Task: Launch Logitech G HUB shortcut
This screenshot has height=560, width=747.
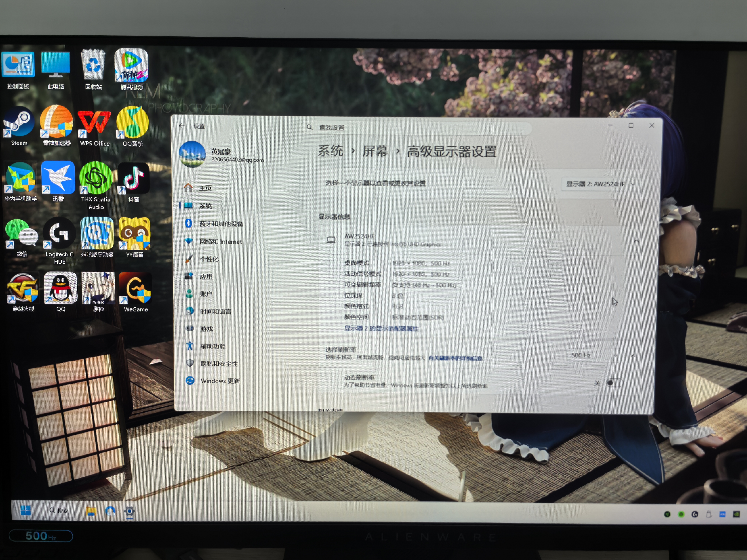Action: coord(60,241)
